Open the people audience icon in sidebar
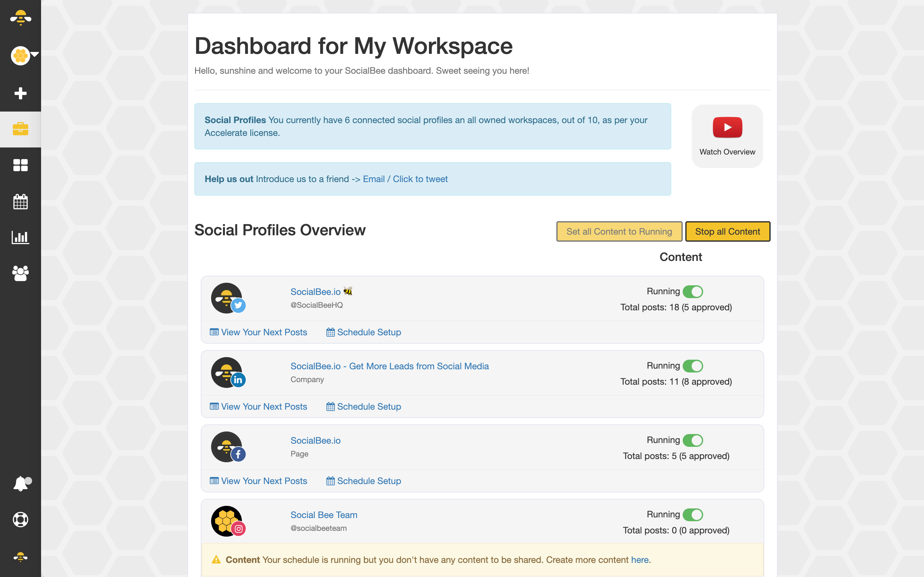Viewport: 924px width, 577px height. 20,273
